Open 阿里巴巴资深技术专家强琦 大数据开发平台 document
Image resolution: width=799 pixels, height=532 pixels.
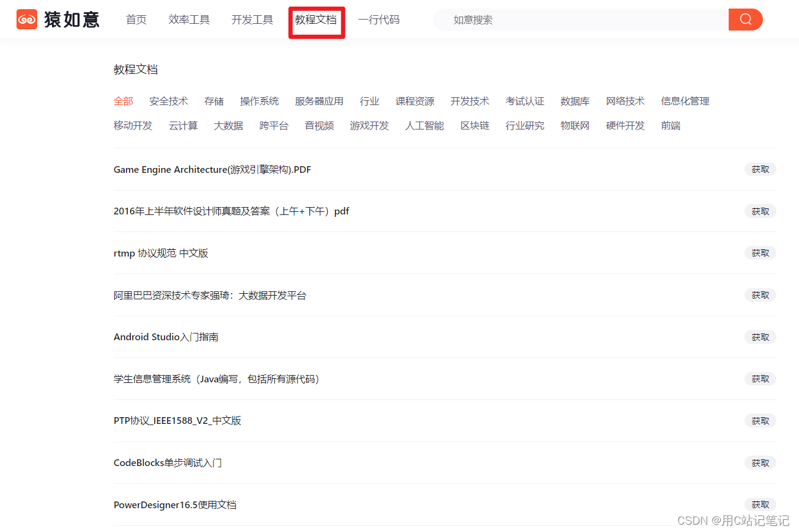[210, 296]
